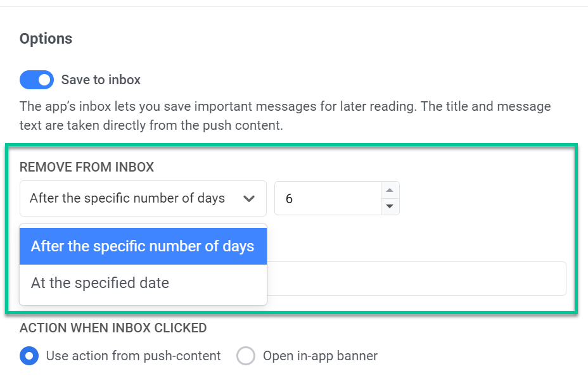Viewport: 588px width, 383px height.
Task: Decrease days with the down stepper arrow
Action: (x=390, y=206)
